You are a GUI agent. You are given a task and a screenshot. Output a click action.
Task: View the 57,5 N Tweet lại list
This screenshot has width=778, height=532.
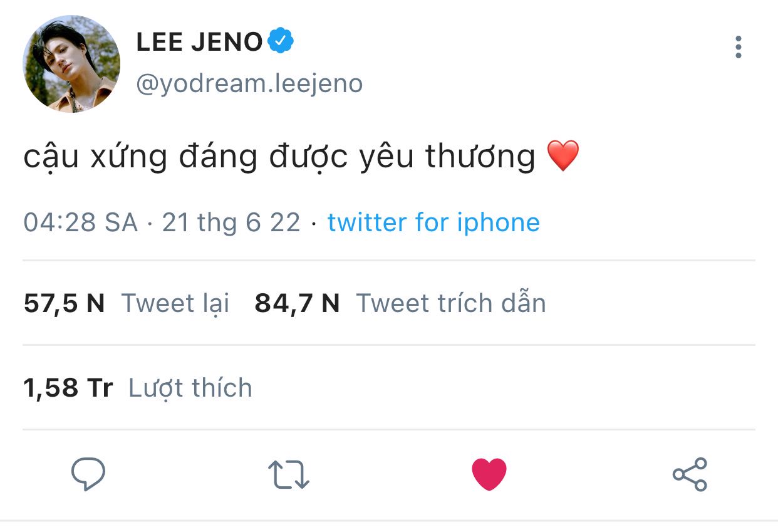(127, 303)
